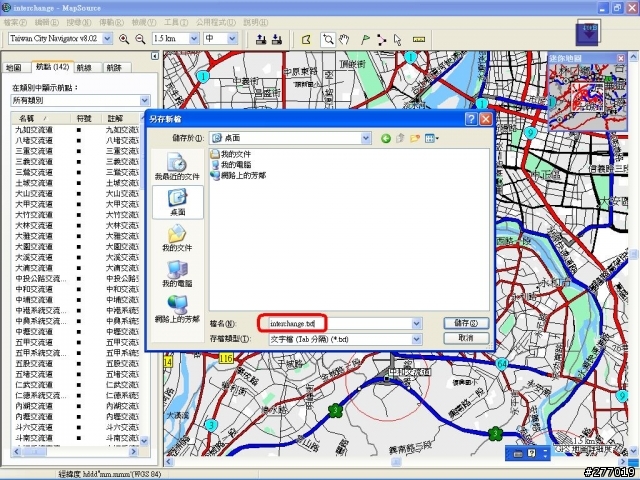Collapse the left panel arrow button
The image size is (640, 480).
point(155,56)
